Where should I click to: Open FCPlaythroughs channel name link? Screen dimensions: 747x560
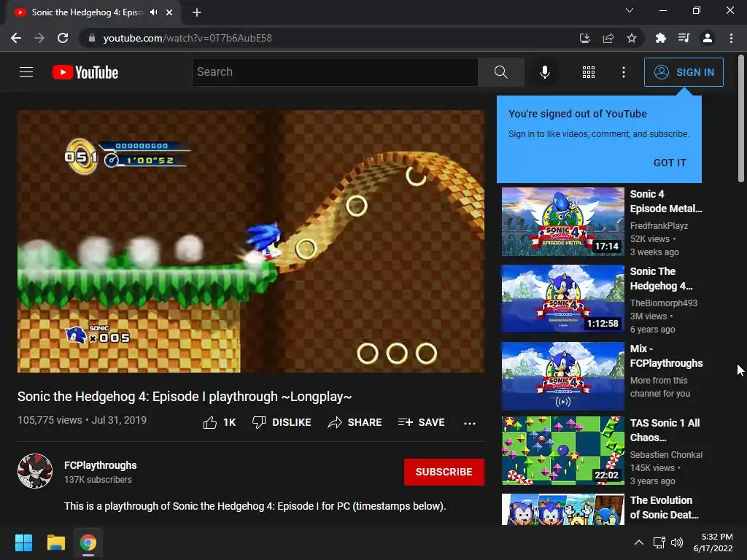(x=101, y=465)
